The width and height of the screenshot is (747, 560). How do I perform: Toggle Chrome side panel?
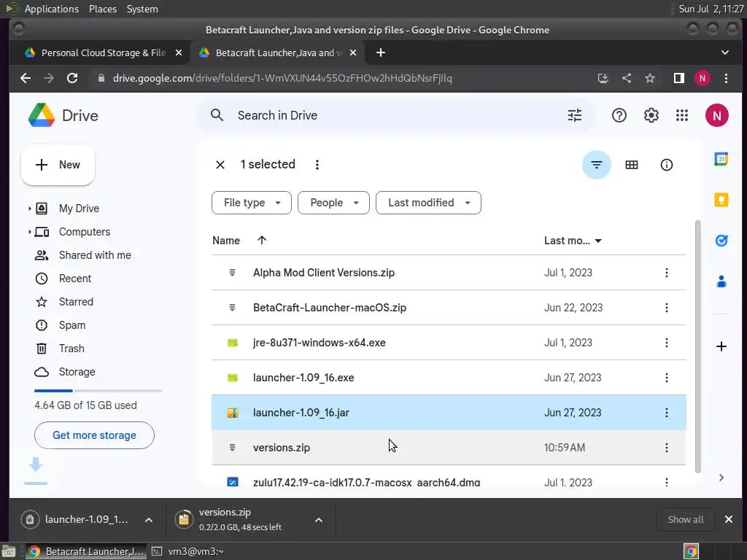point(679,78)
